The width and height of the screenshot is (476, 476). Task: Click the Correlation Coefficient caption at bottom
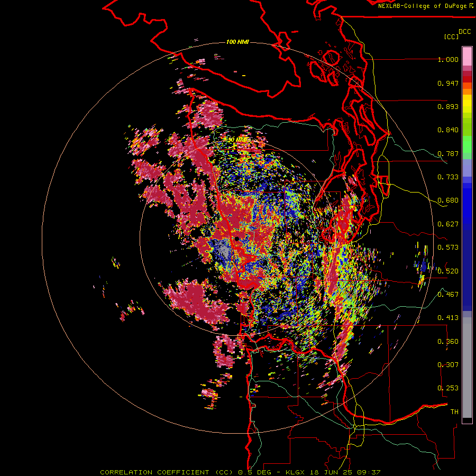[240, 472]
